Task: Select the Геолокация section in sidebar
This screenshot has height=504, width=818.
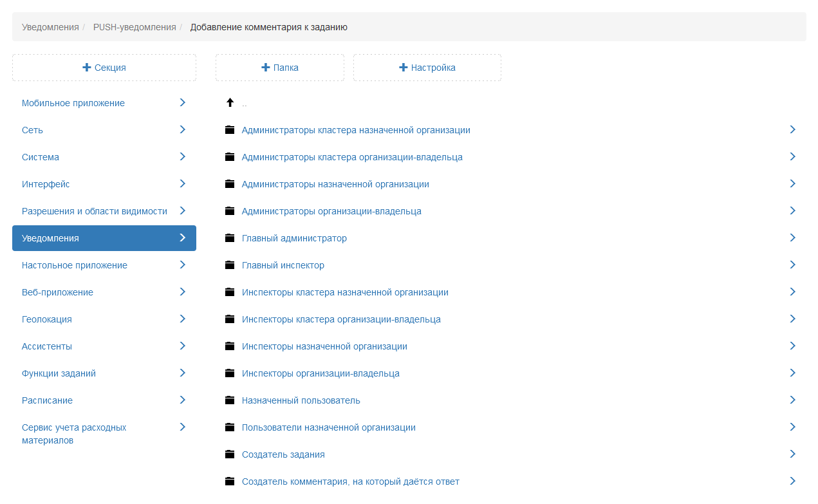Action: (47, 319)
